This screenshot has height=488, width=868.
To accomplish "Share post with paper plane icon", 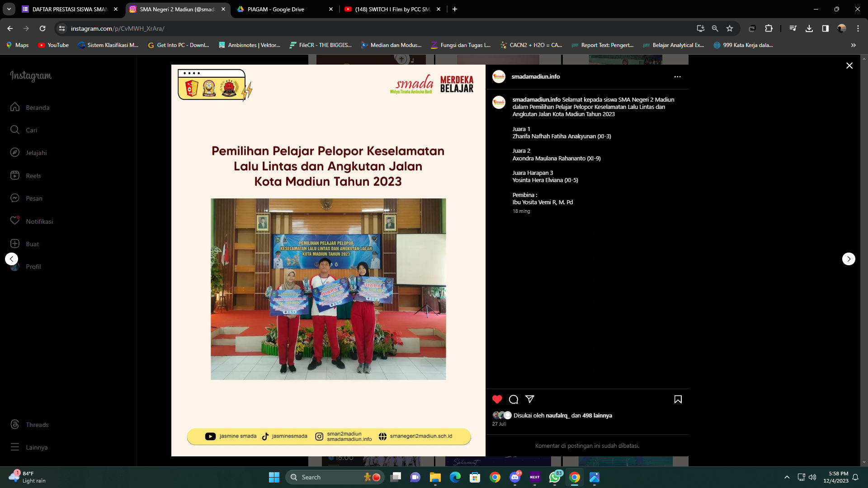I will (x=530, y=399).
